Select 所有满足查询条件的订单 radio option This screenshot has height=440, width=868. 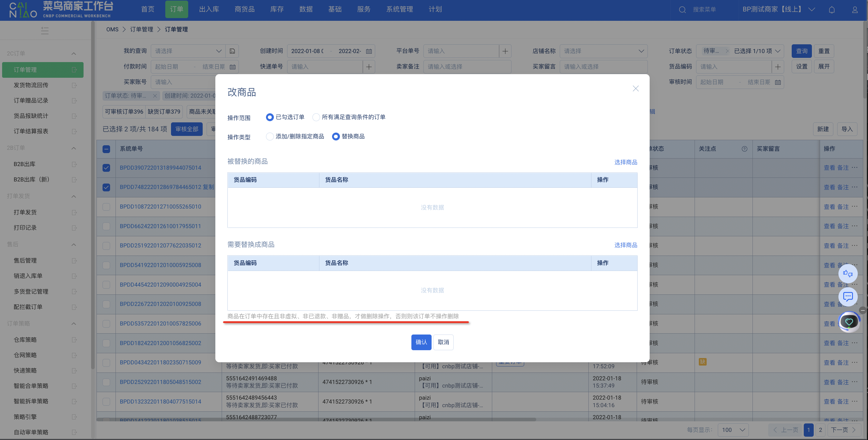pos(316,117)
